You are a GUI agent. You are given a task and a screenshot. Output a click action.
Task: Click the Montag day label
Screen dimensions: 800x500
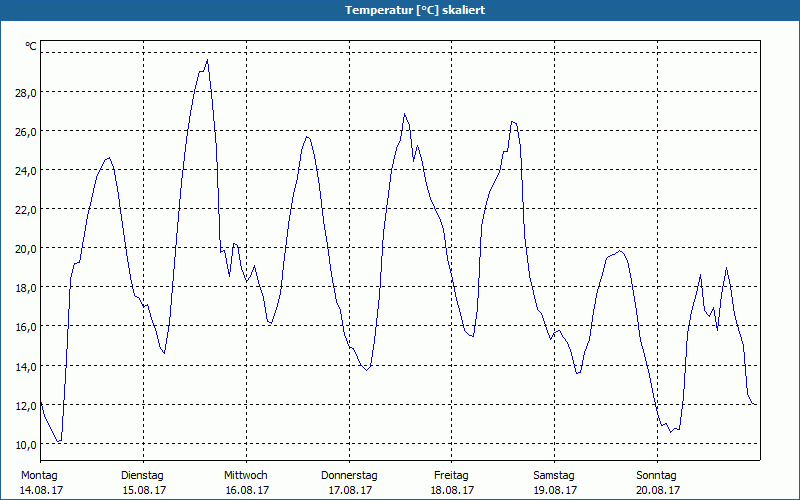point(39,476)
